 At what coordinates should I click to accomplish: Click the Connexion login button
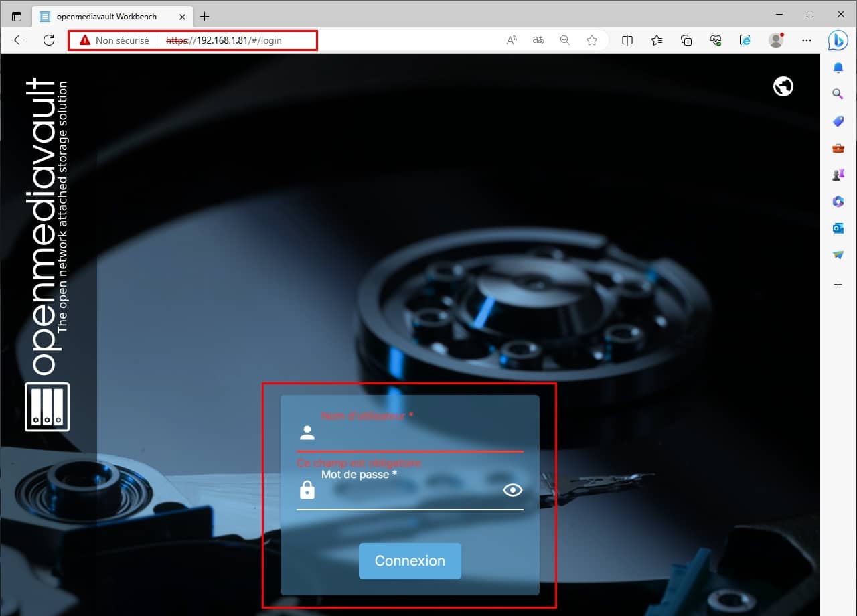click(410, 561)
